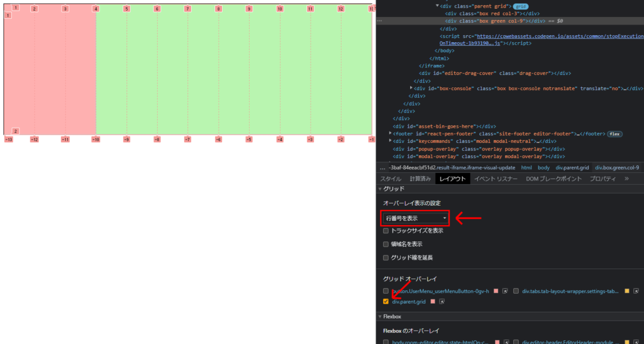This screenshot has width=644, height=344.
Task: Change yellow overlay color swatch for div.tabs
Action: tap(627, 291)
